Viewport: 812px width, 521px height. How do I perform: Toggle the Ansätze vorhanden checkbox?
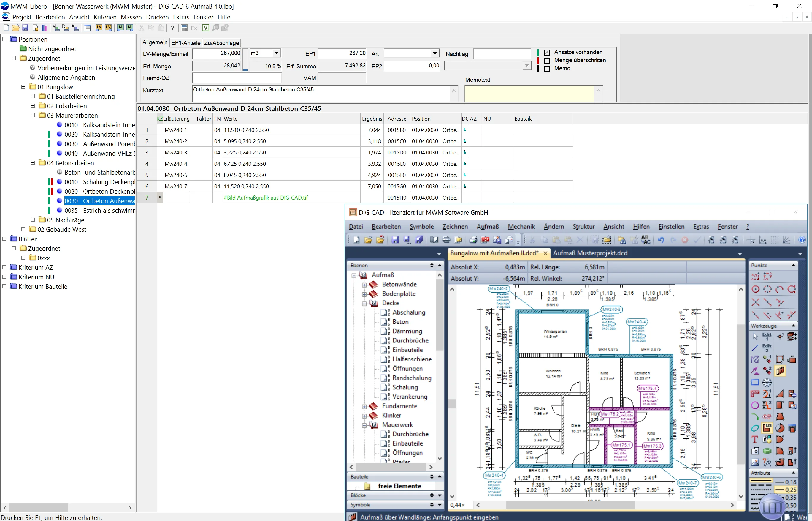[x=547, y=53]
